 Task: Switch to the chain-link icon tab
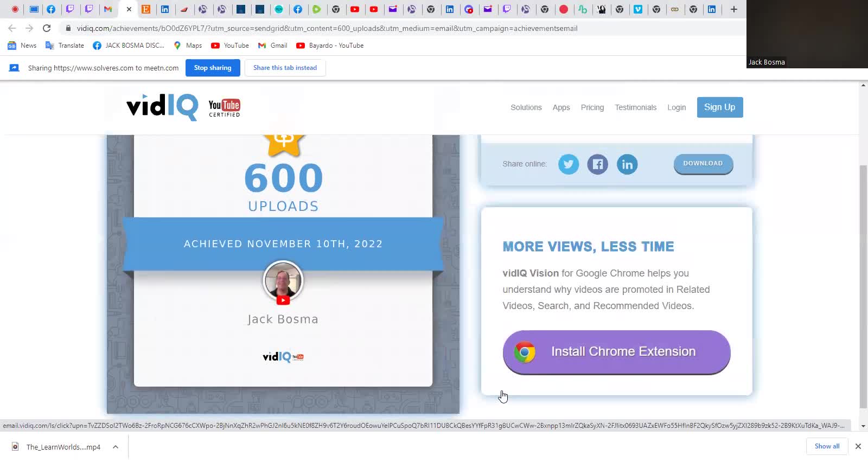[x=675, y=9]
